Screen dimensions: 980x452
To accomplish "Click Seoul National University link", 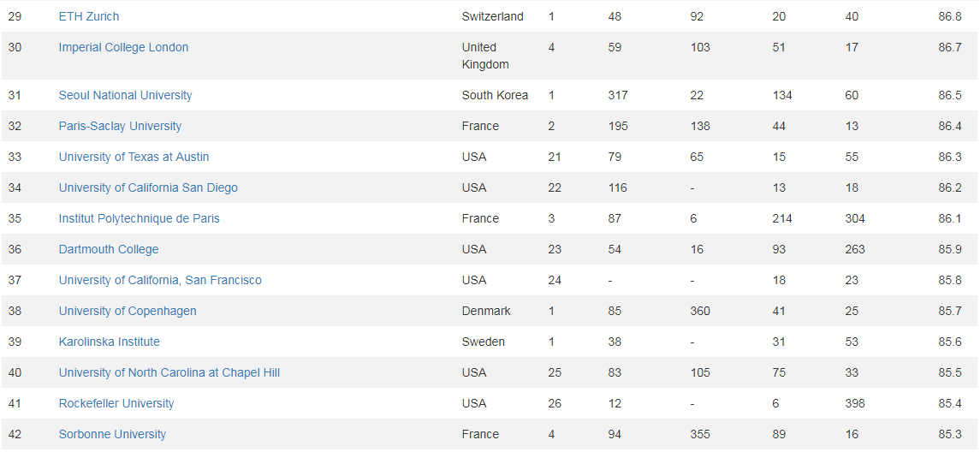I will (x=125, y=95).
